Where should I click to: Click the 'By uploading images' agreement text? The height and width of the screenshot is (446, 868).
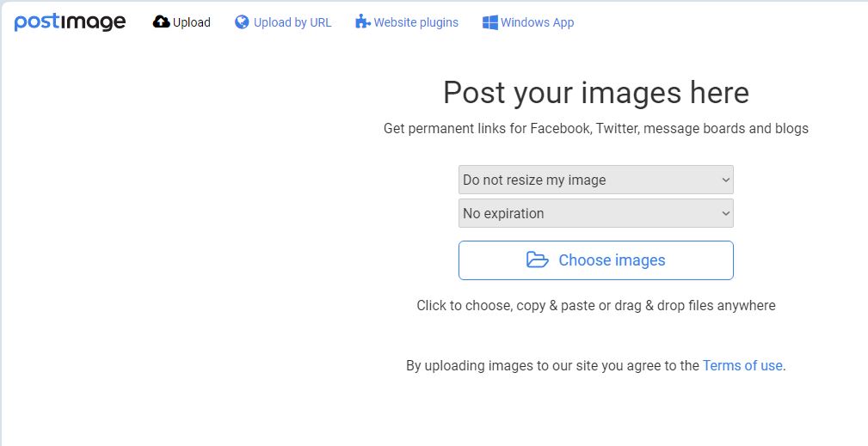(x=552, y=366)
